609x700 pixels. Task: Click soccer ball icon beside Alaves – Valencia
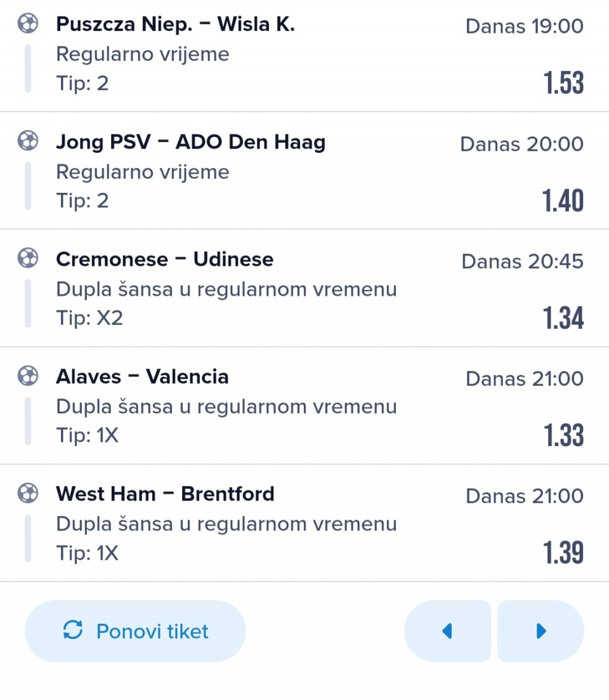coord(27,376)
